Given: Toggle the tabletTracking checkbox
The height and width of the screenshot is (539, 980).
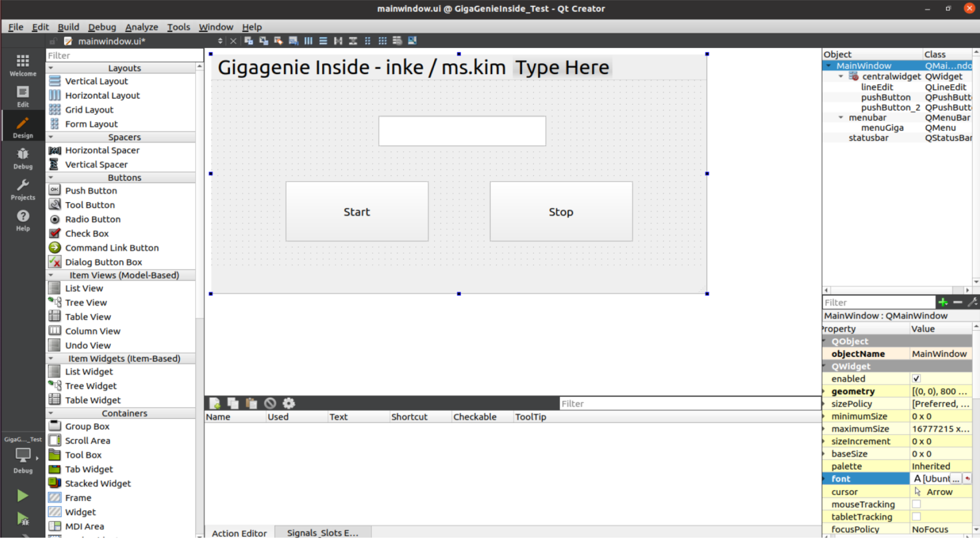Looking at the screenshot, I should (x=916, y=517).
